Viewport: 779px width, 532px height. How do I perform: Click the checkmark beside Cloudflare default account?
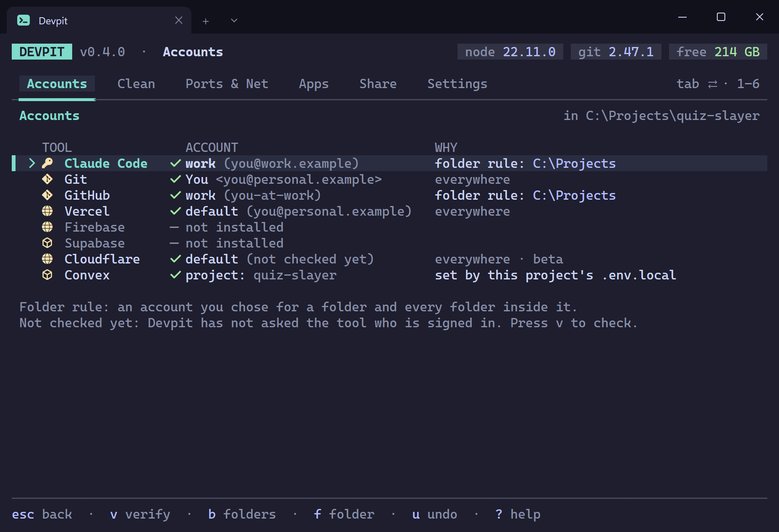175,259
